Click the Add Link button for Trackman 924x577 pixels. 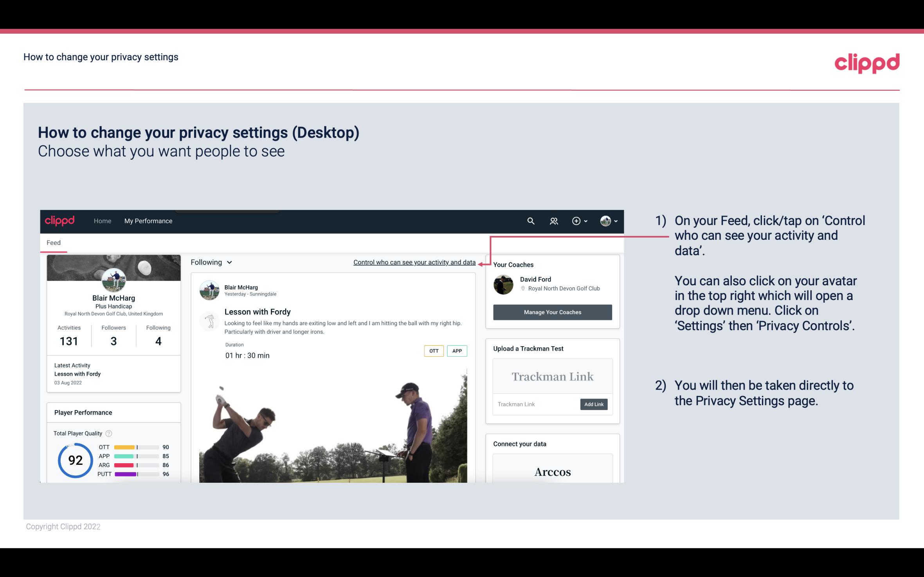coord(593,403)
